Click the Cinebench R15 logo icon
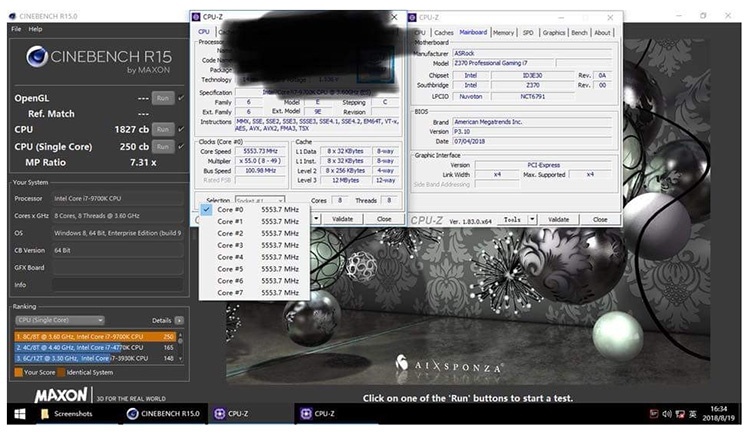This screenshot has width=750, height=433. [37, 56]
